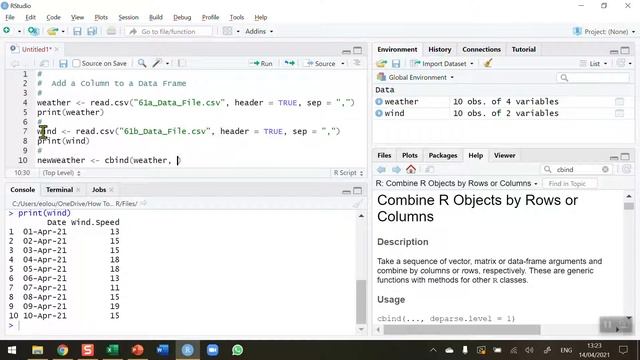The image size is (640, 360).
Task: Click the Code Tools magic wand icon
Action: 157,63
